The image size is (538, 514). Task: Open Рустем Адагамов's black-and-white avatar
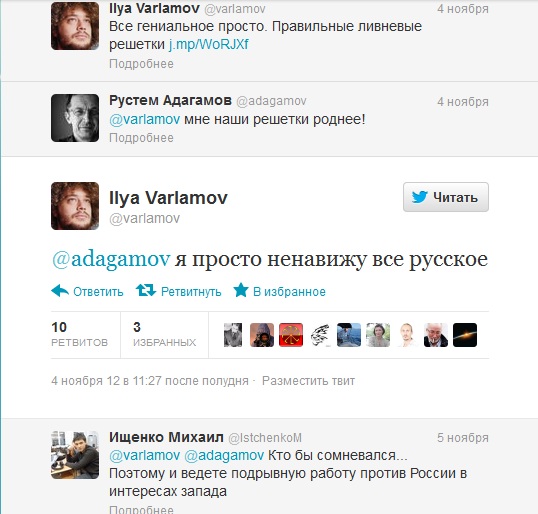75,118
